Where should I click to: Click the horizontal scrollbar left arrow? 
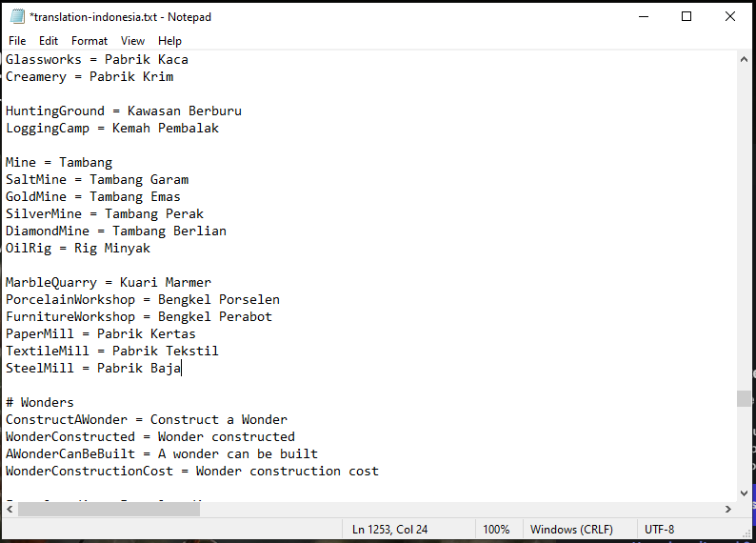[10, 509]
